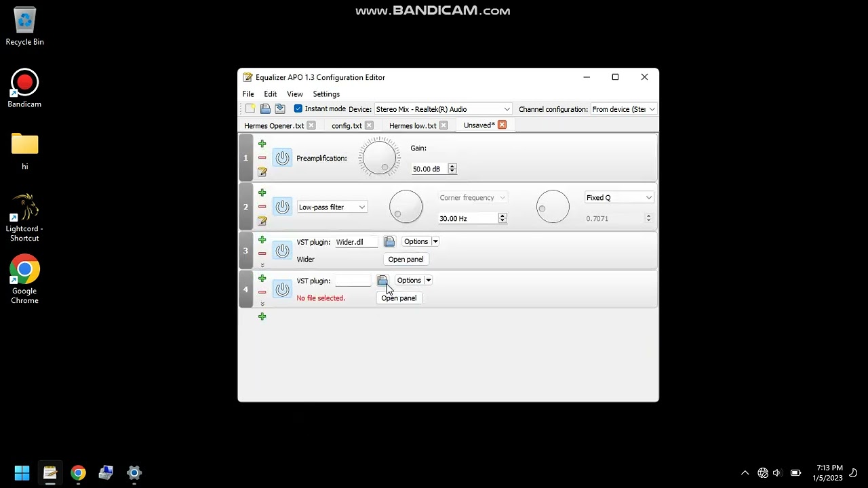
Task: Click Options button in row 4
Action: coord(409,281)
